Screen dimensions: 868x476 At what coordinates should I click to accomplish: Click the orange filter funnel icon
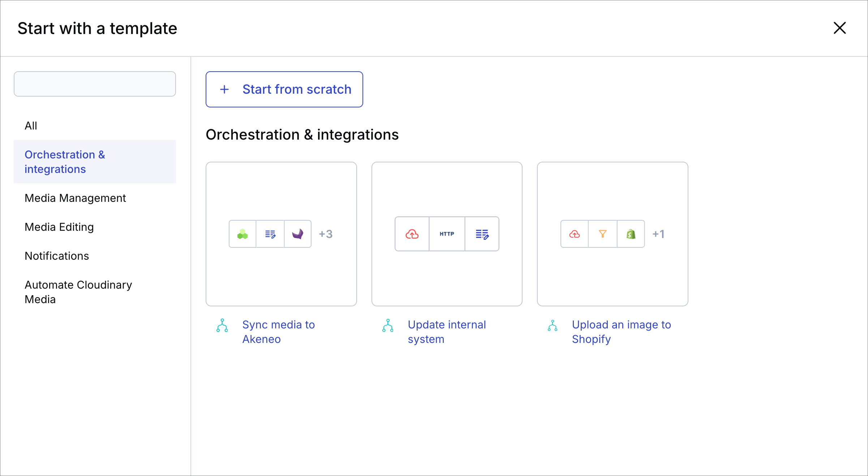coord(602,234)
